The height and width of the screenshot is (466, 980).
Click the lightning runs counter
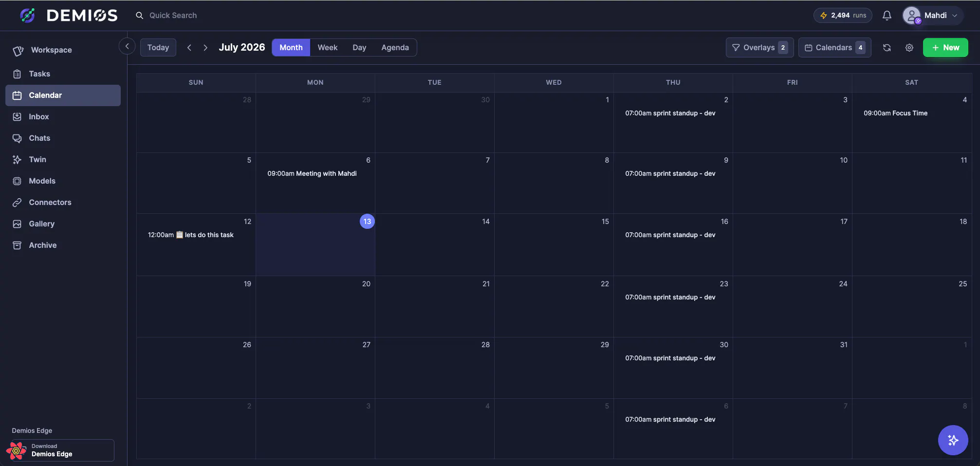(x=843, y=16)
